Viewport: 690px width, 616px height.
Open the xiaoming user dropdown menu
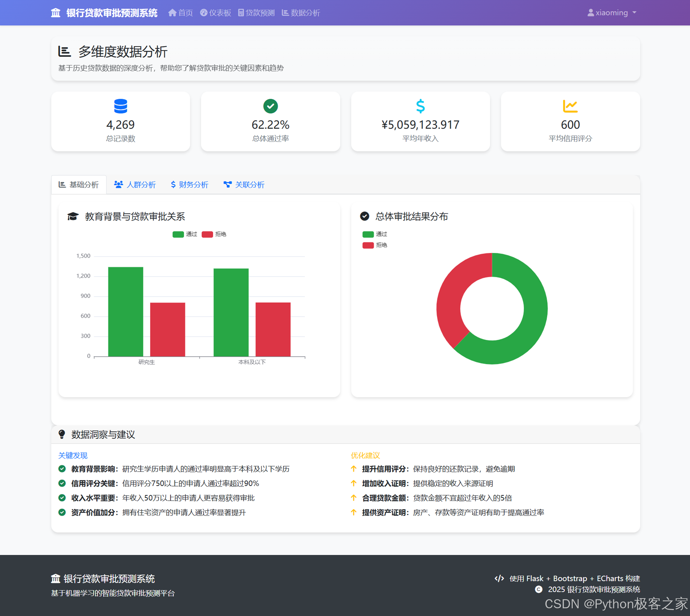pyautogui.click(x=612, y=13)
